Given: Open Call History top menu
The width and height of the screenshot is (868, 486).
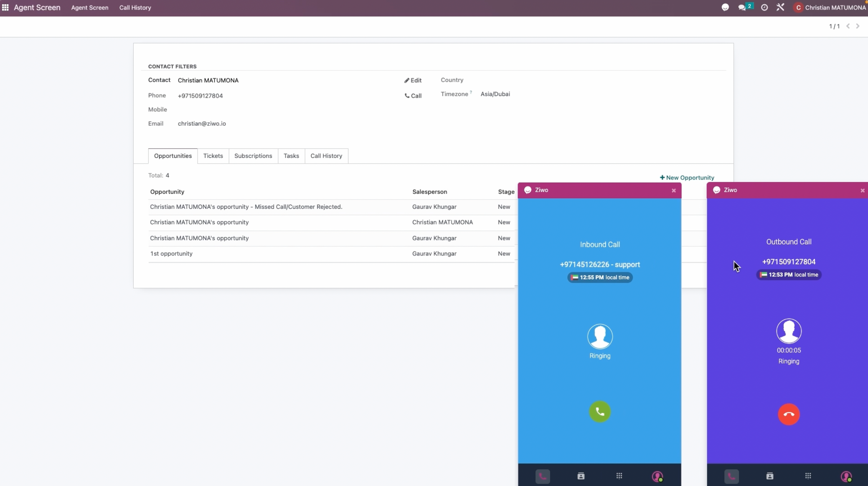Looking at the screenshot, I should point(135,8).
